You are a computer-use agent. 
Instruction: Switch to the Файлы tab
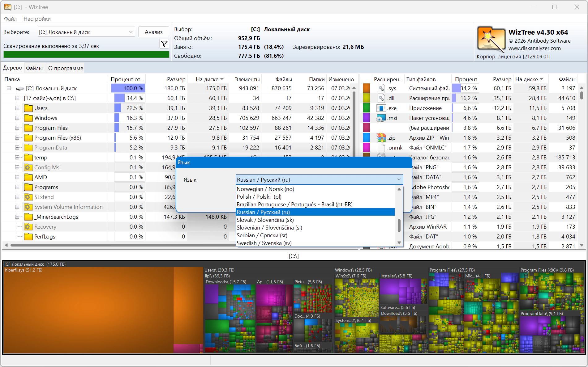pos(34,68)
